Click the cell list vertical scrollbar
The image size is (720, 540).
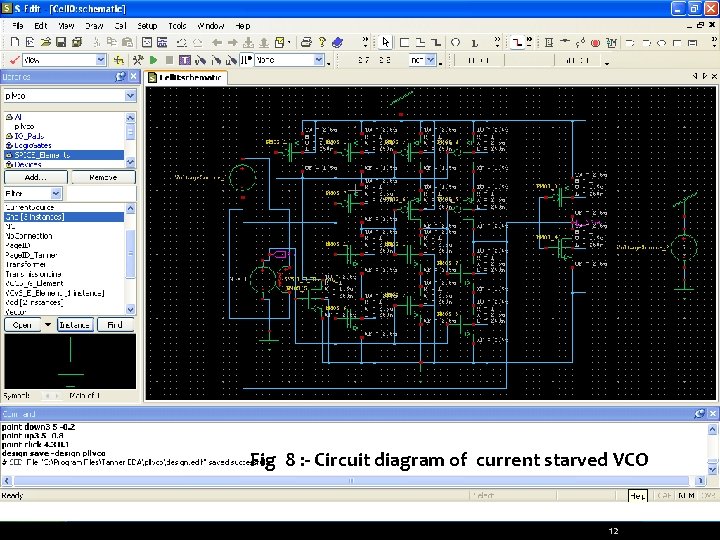coord(130,259)
